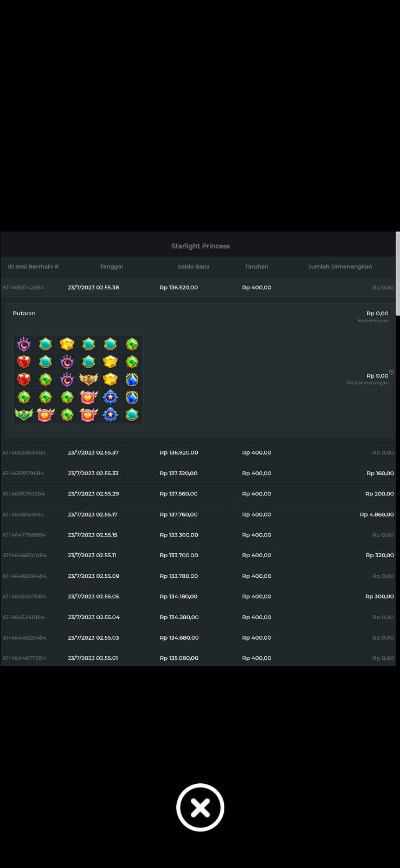Collapse the expanded session 6114653142884 row

pyautogui.click(x=198, y=288)
